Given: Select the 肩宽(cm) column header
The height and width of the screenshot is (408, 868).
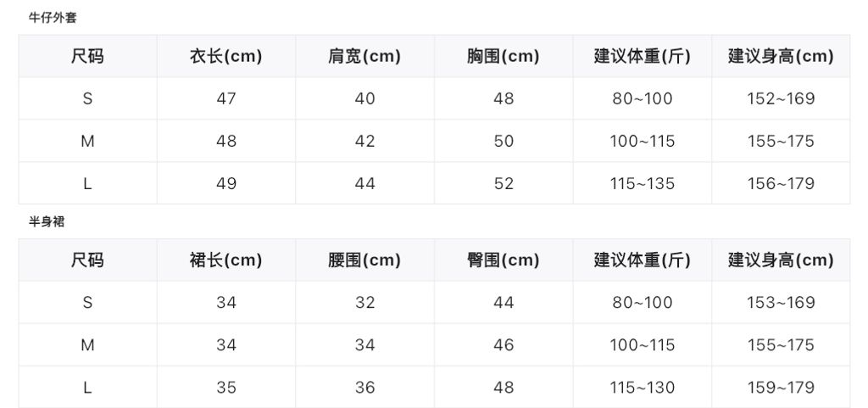Looking at the screenshot, I should coord(364,57).
